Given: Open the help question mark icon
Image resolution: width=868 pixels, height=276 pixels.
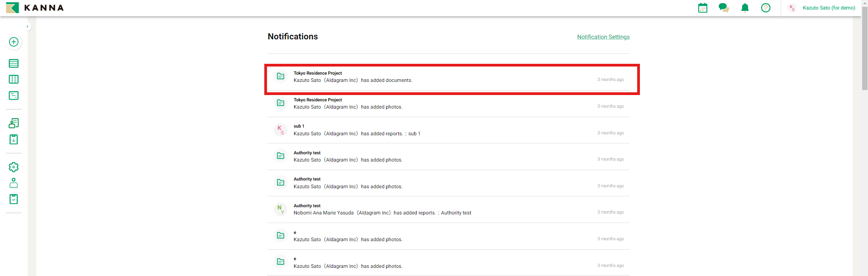Looking at the screenshot, I should (765, 8).
